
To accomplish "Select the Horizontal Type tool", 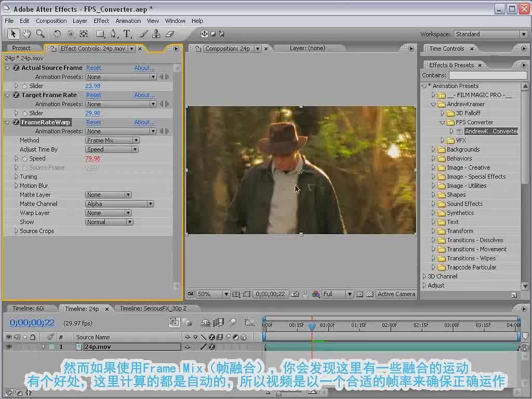I will click(127, 34).
